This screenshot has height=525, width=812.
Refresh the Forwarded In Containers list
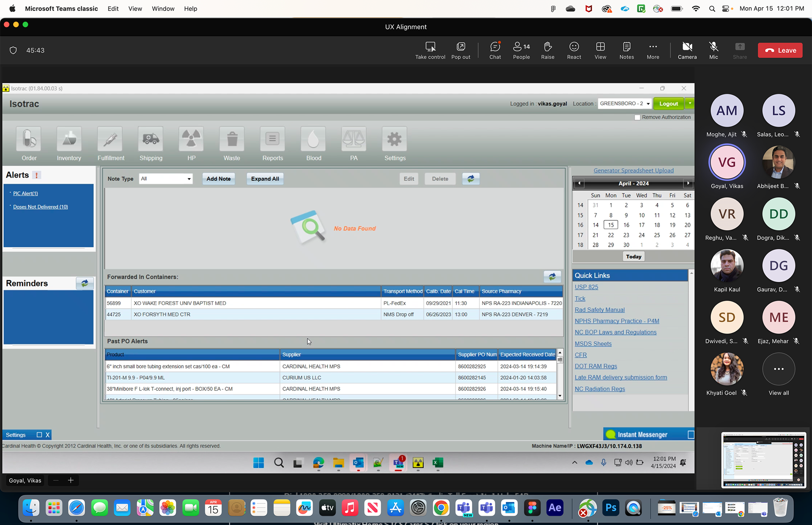(x=552, y=277)
